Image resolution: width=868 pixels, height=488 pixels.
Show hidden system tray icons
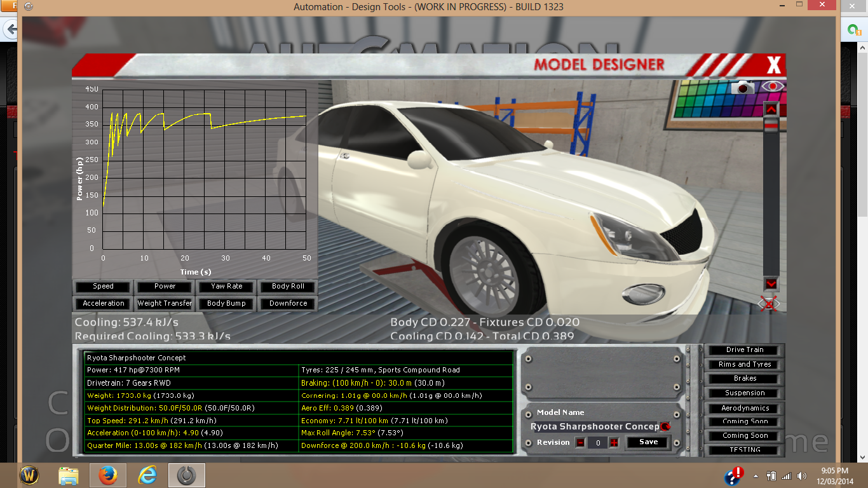[756, 476]
